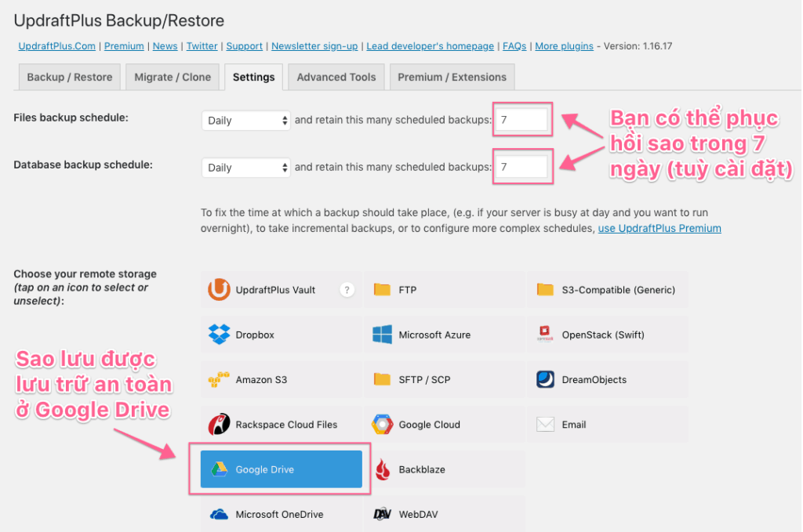The width and height of the screenshot is (803, 532).
Task: Switch to the Backup / Restore tab
Action: (70, 77)
